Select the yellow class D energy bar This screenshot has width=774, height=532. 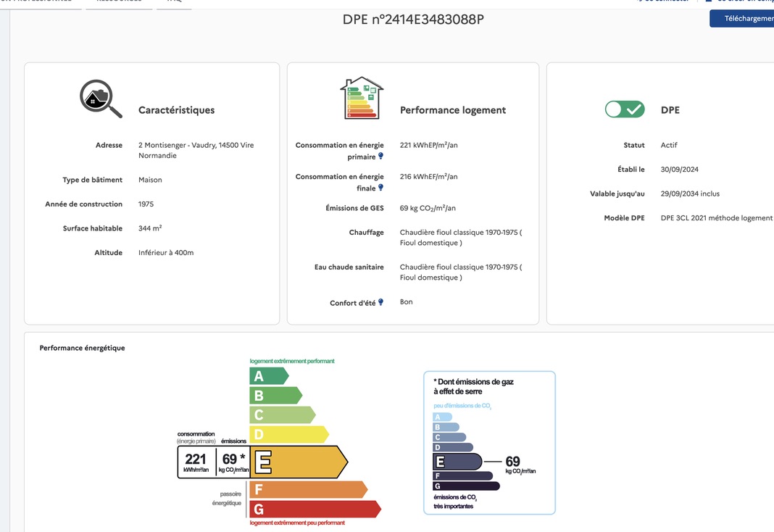288,435
